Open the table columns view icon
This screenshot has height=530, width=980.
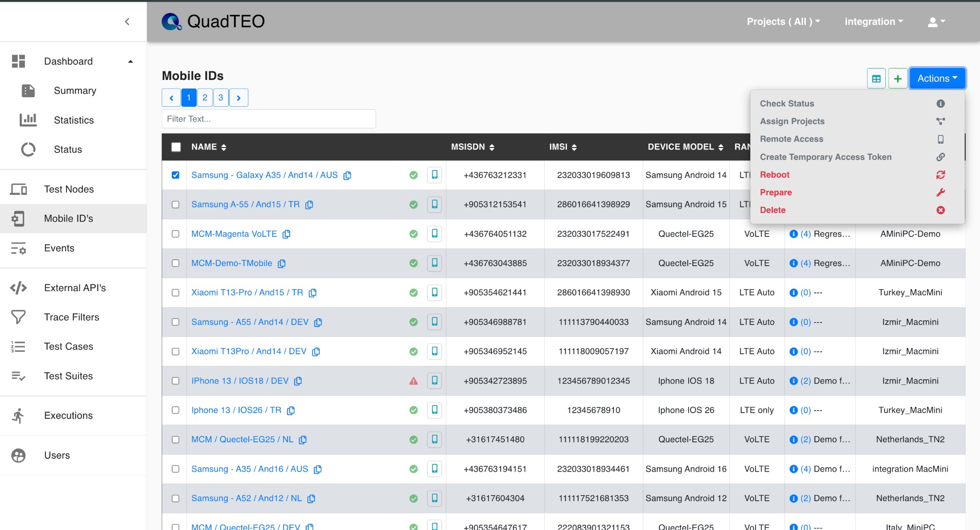[876, 79]
